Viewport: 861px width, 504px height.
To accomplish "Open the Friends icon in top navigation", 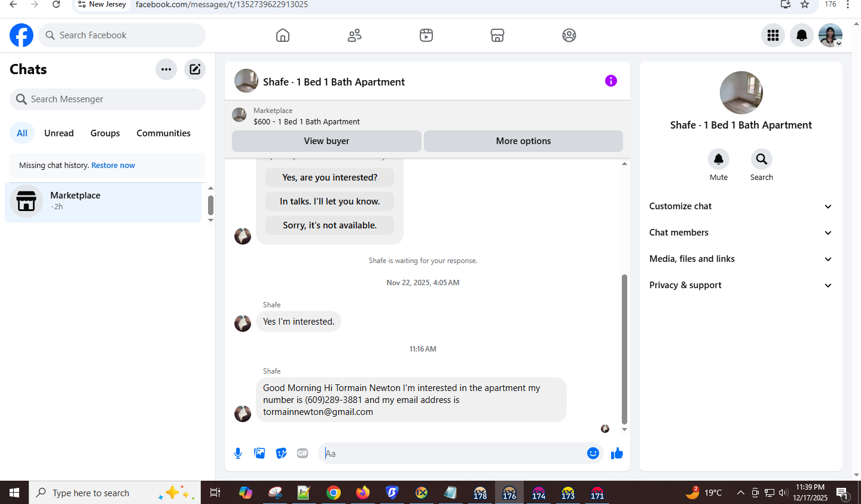I will (355, 35).
